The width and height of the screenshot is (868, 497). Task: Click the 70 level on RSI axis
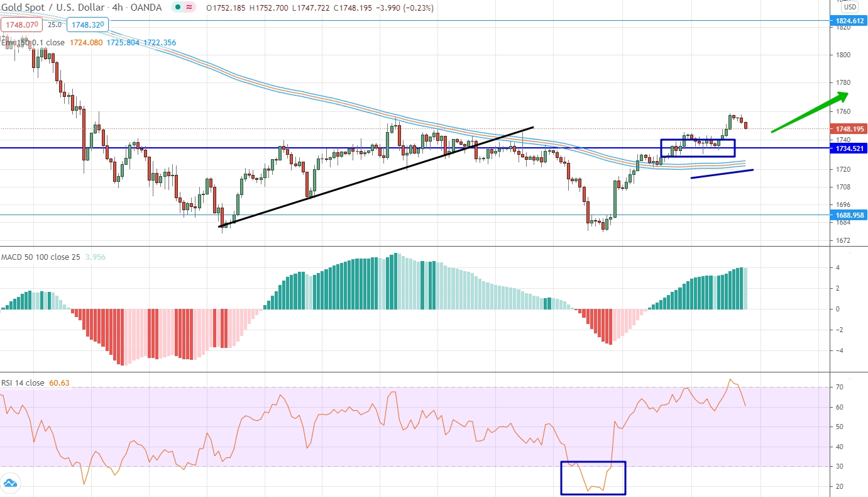pos(839,388)
